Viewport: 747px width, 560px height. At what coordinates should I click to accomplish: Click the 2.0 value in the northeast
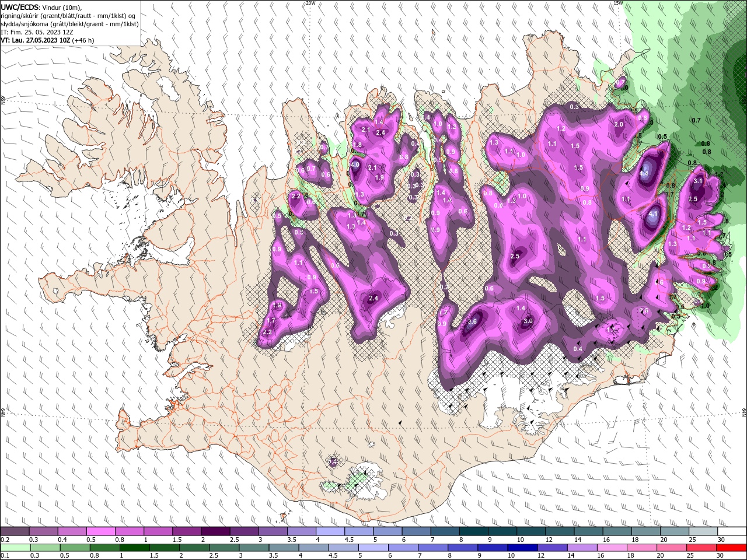(619, 124)
